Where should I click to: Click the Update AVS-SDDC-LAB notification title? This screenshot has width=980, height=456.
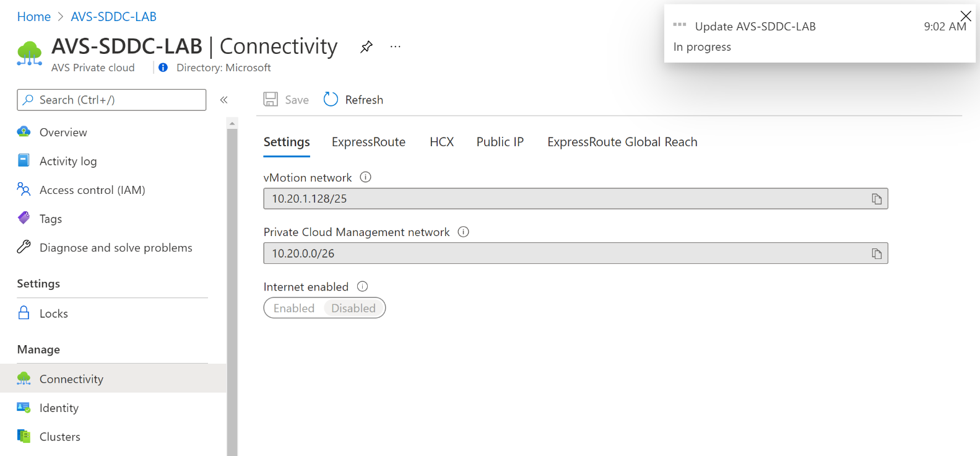[755, 26]
